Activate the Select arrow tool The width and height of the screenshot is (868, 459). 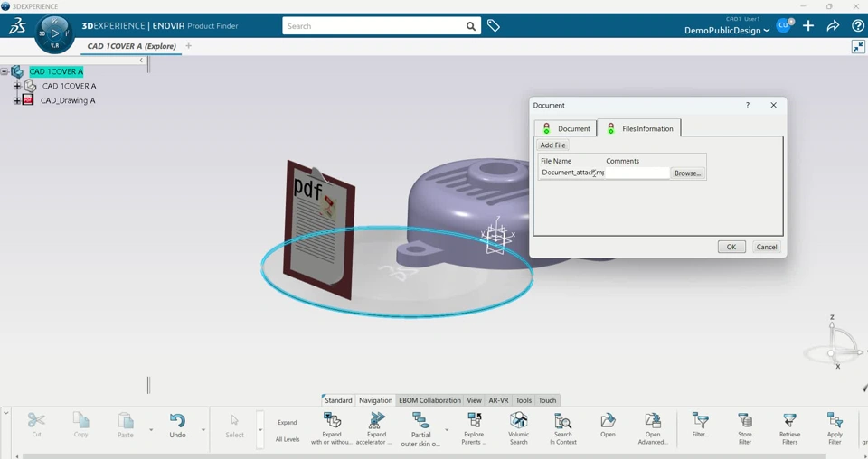tap(234, 426)
